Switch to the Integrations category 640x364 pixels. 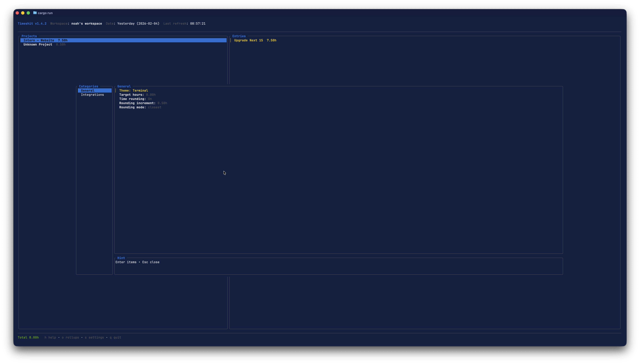coord(92,95)
